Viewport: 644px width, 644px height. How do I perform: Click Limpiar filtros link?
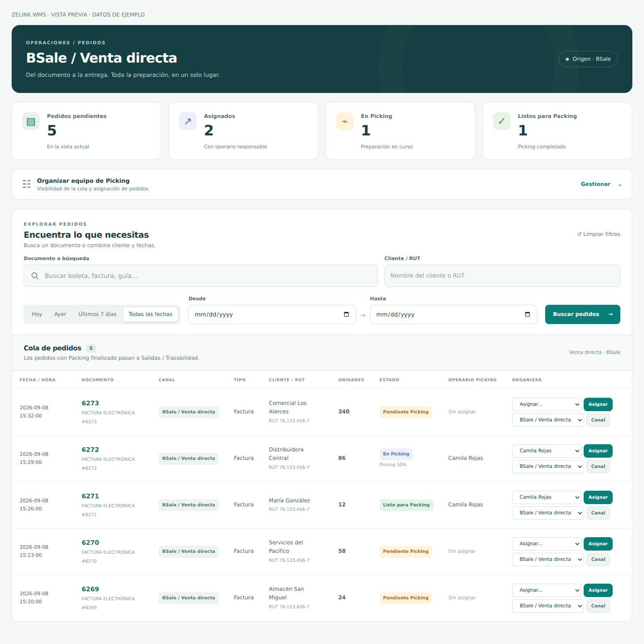click(598, 234)
